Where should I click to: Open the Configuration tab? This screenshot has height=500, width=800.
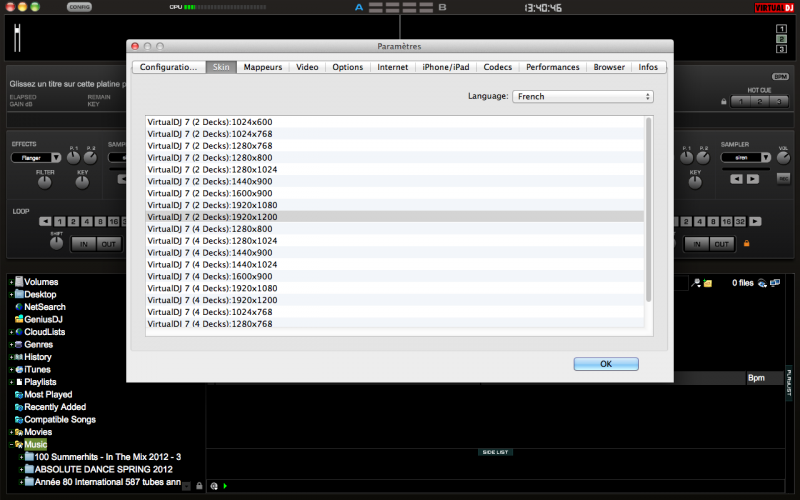pos(169,67)
